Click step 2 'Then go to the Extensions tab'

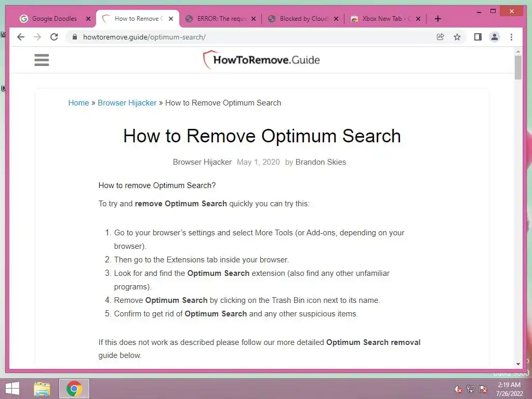(x=201, y=260)
